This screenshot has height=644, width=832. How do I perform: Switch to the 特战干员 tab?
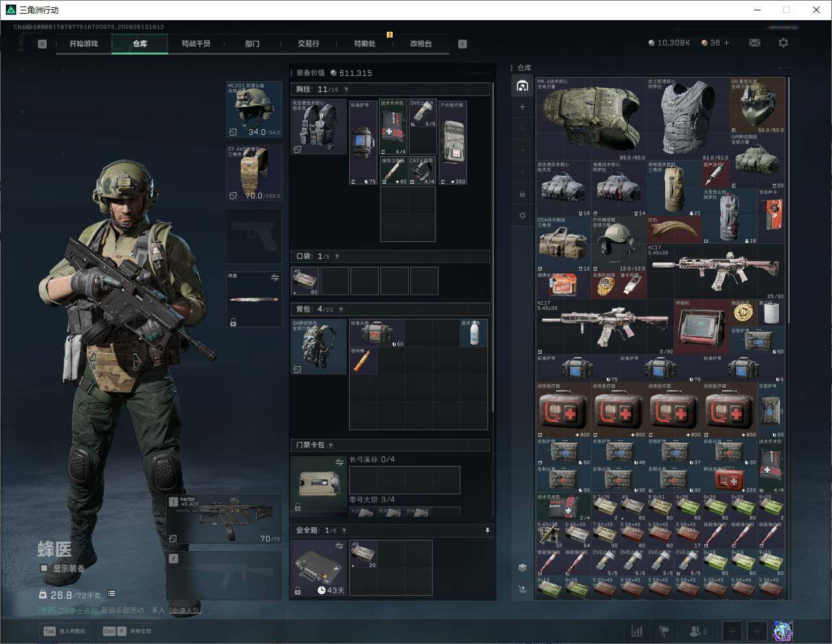coord(195,43)
